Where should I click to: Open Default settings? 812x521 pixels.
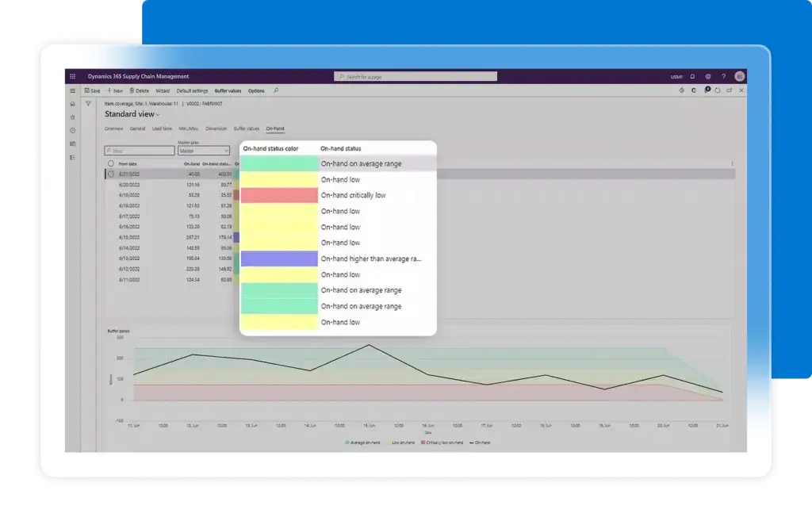tap(192, 90)
